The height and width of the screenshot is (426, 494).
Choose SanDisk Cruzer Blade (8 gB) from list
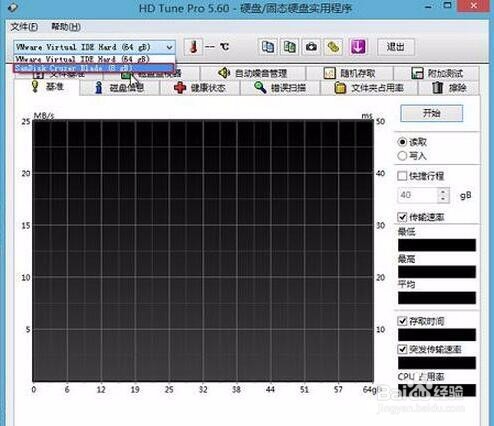click(x=94, y=68)
